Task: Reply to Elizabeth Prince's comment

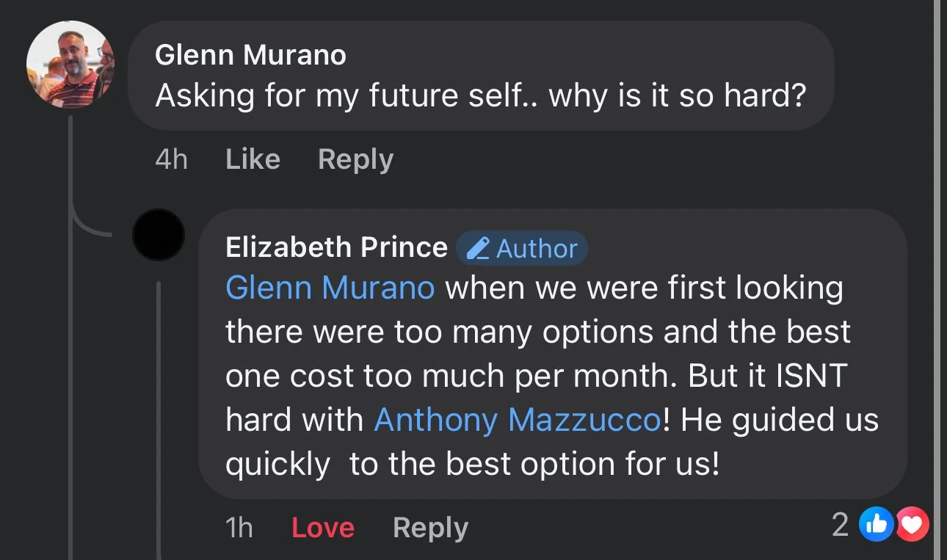Action: (x=430, y=528)
